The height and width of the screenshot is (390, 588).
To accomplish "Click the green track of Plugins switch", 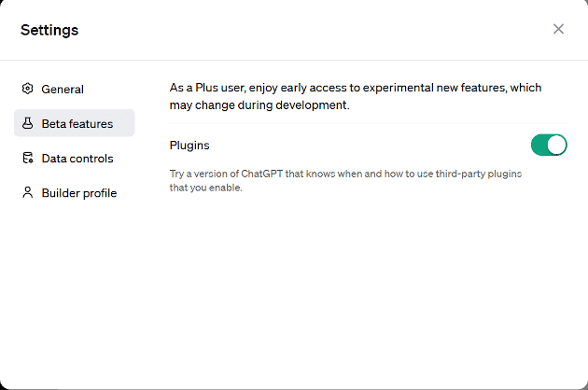I will pos(539,145).
